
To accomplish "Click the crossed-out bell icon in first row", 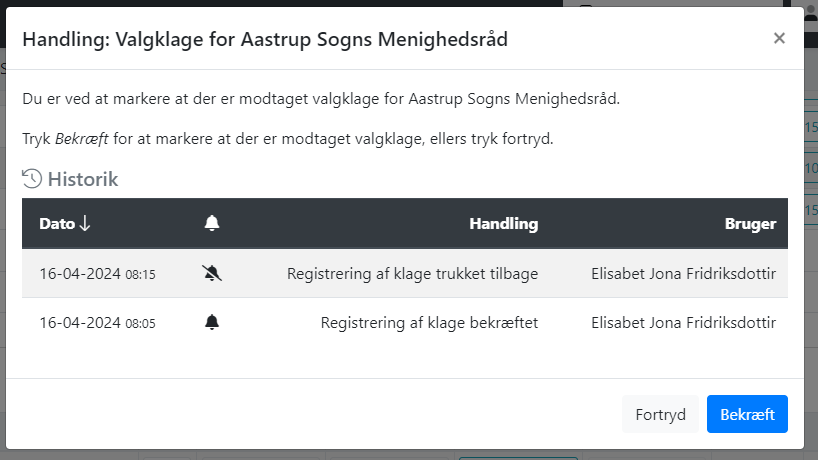I will (212, 273).
